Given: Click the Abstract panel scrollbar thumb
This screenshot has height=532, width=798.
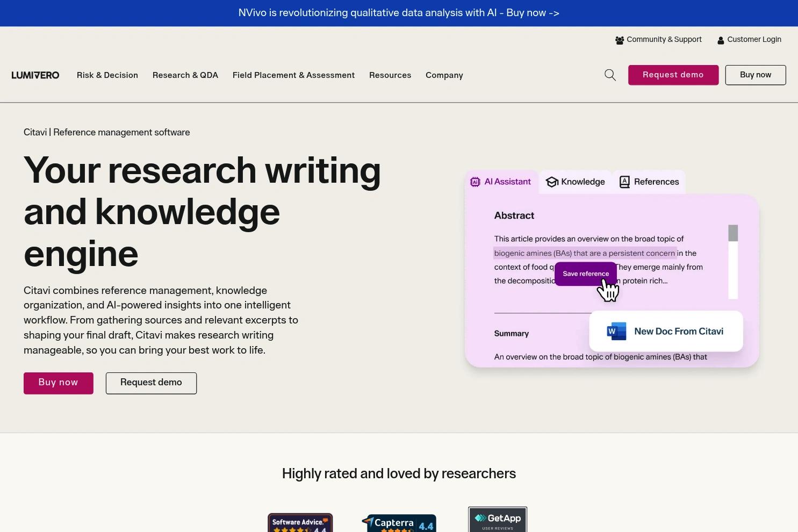Looking at the screenshot, I should point(733,233).
